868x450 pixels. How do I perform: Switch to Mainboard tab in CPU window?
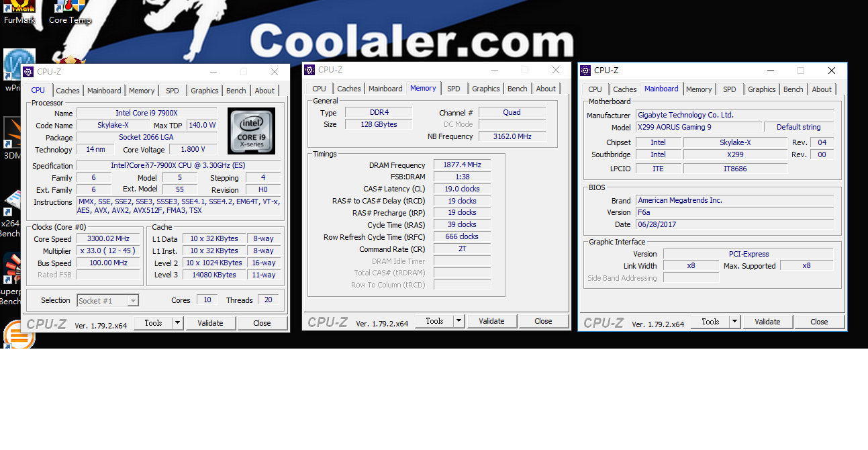pyautogui.click(x=104, y=91)
